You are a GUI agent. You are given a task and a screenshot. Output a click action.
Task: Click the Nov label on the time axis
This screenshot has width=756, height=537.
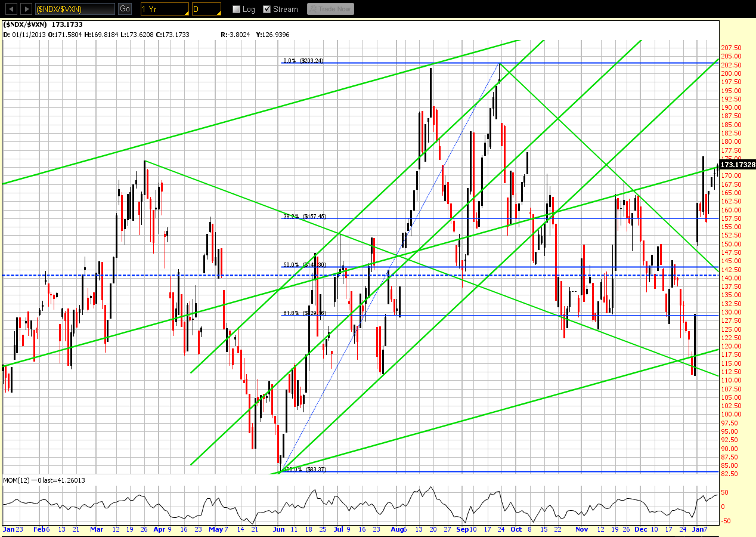click(581, 529)
